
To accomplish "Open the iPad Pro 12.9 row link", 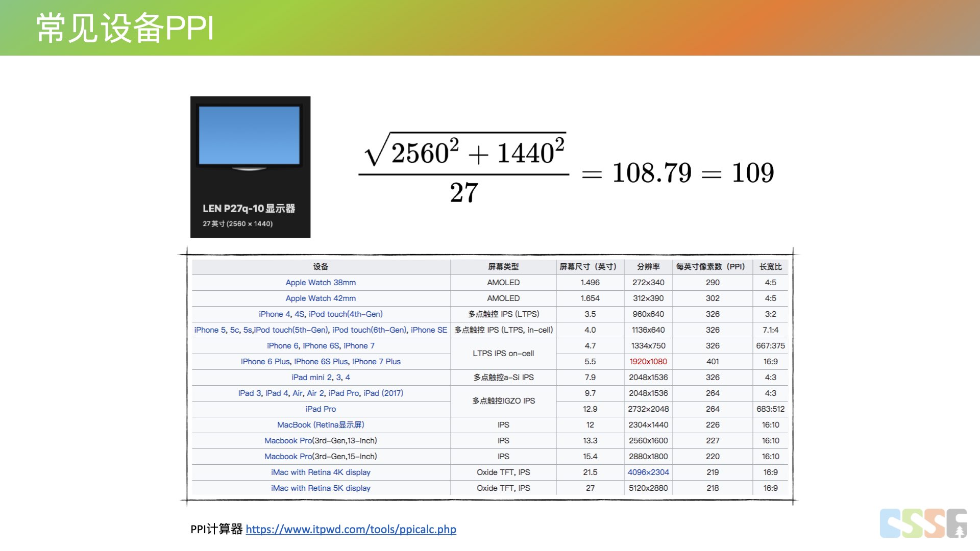I will (321, 409).
